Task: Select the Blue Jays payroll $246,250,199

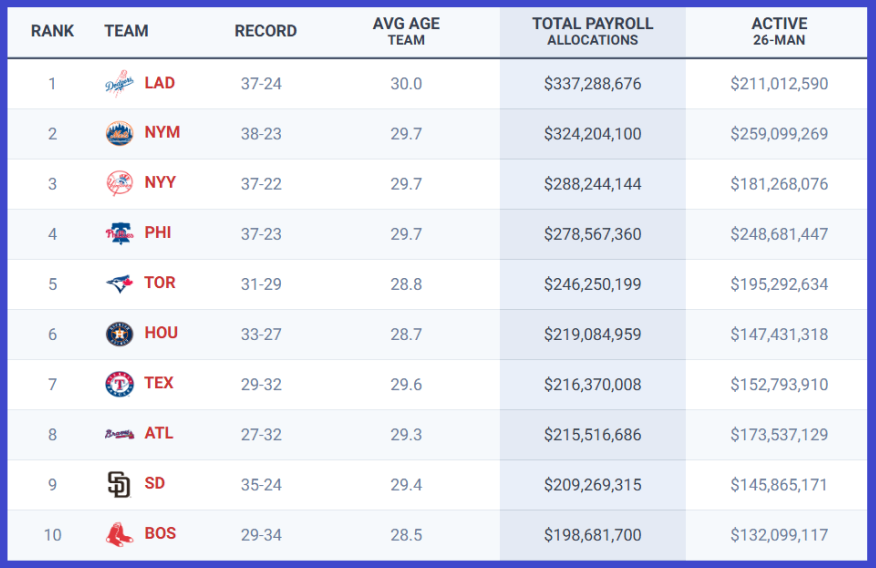Action: pos(592,284)
